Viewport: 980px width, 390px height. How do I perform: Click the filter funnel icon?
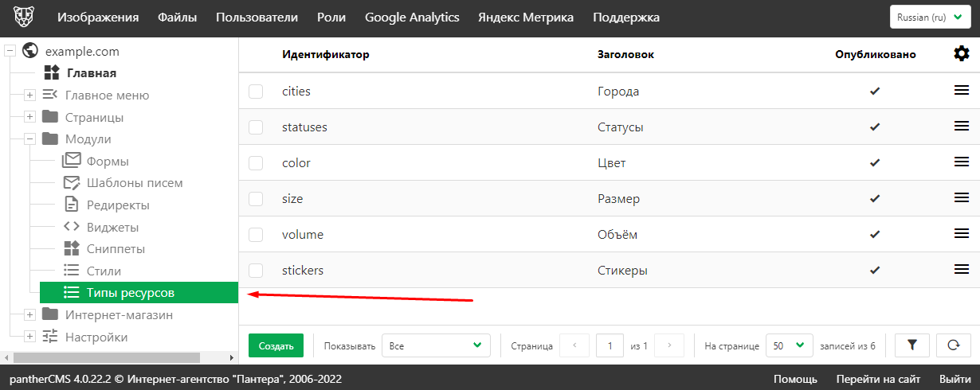click(x=912, y=345)
